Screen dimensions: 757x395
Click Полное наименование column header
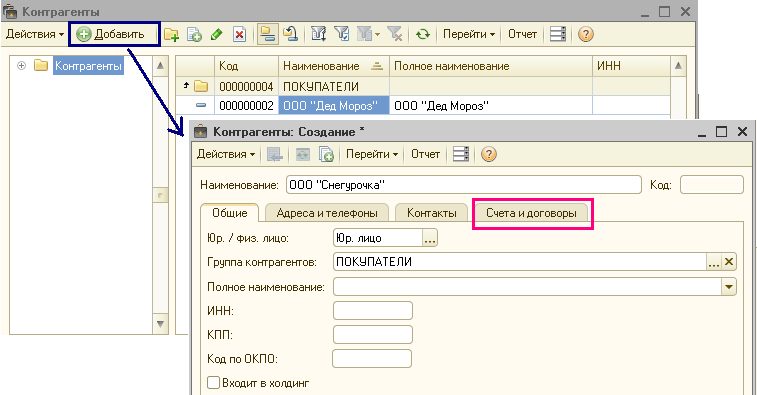491,66
